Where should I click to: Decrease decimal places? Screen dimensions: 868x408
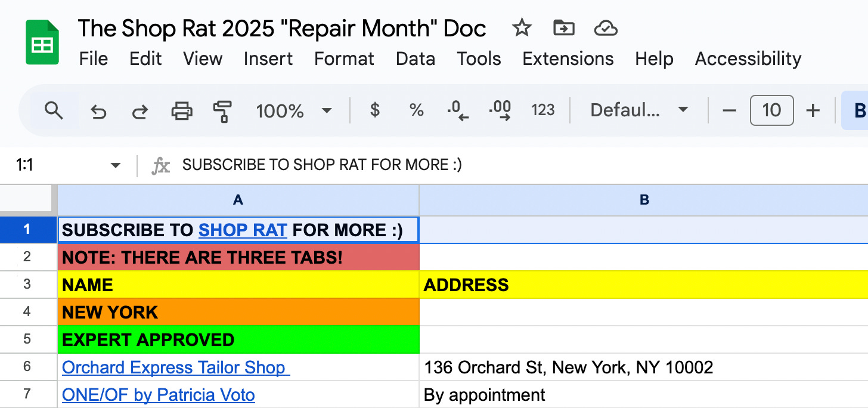458,110
